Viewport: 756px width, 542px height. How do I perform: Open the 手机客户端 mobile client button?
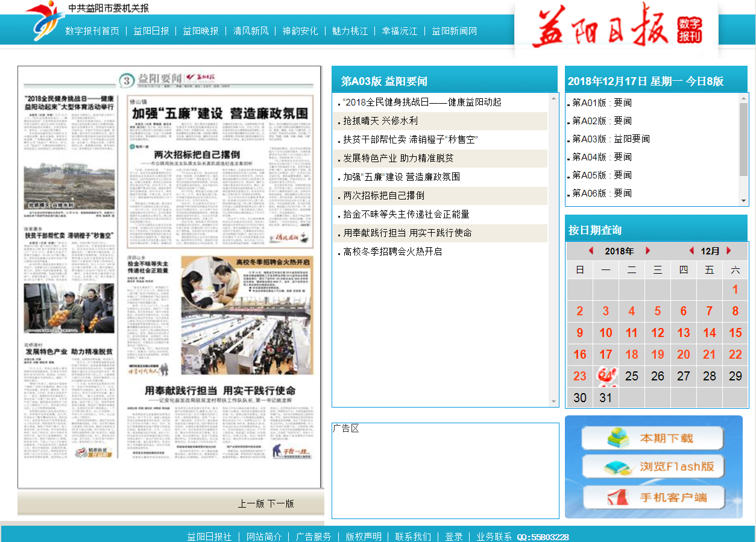[652, 497]
